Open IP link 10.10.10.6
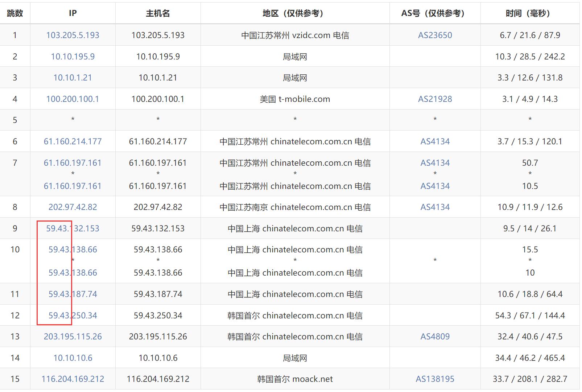Viewport: 582px width, 392px height. [73, 358]
